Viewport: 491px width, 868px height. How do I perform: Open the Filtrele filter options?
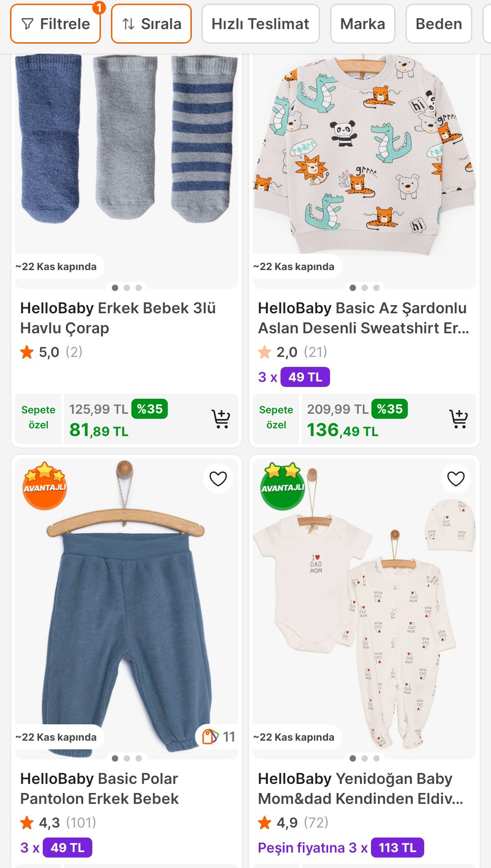tap(55, 24)
